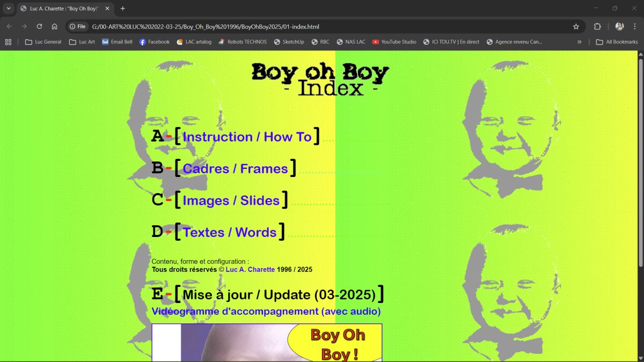Open the YouTube Studio bookmark
Viewport: 644px width, 362px height.
(394, 41)
